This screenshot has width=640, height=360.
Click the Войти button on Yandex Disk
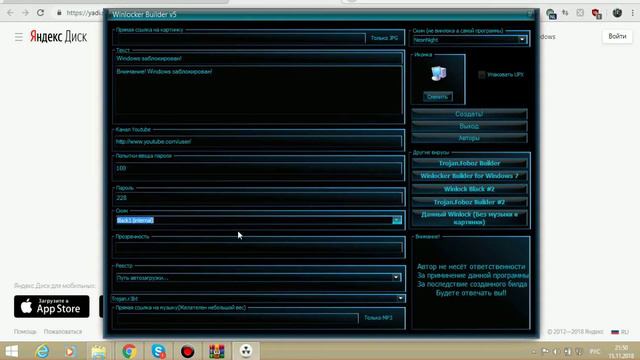point(617,37)
